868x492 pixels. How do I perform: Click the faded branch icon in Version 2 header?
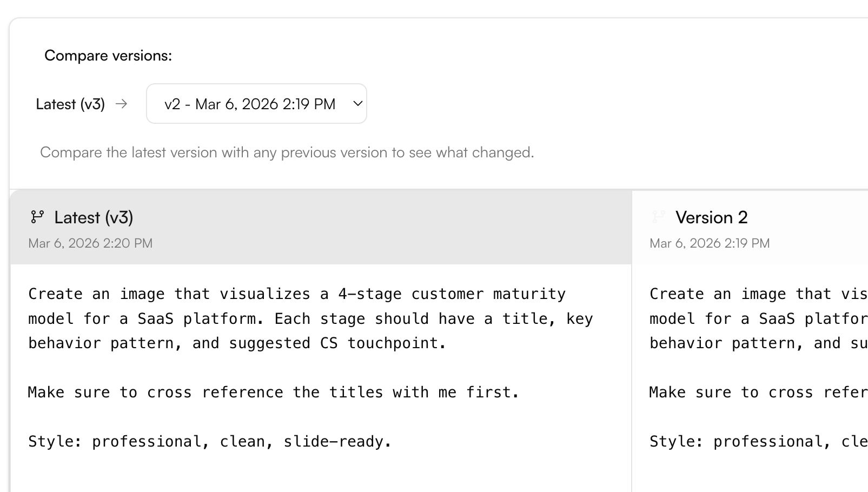click(x=658, y=217)
